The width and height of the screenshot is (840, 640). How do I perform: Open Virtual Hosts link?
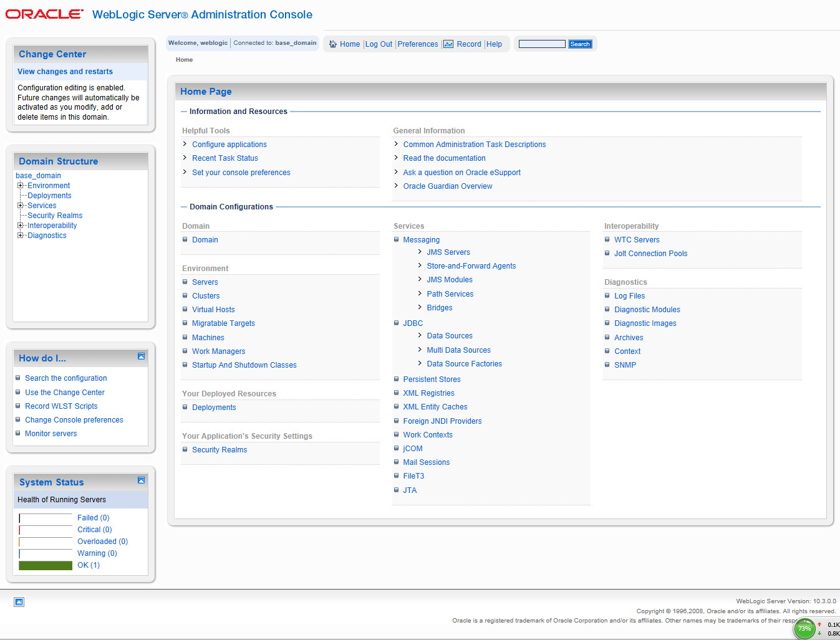[213, 310]
